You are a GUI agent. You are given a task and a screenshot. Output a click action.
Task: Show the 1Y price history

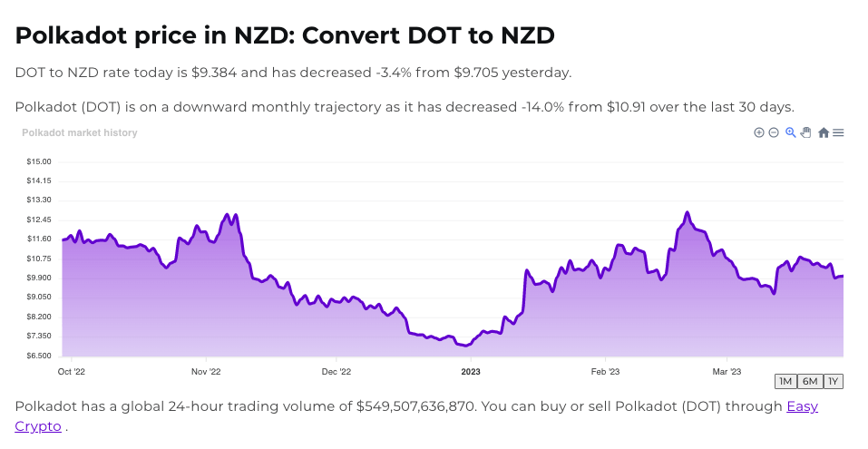[833, 381]
